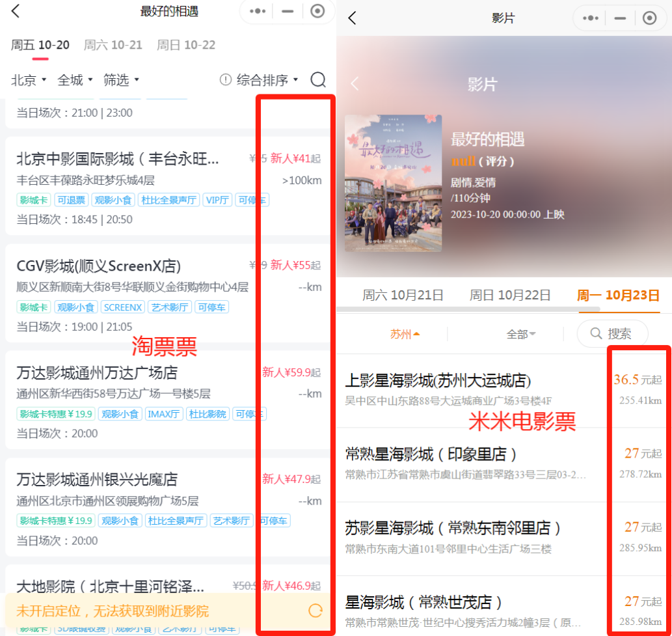
Task: Tap 影城卡特惠¥19.9 on 万达影城通州银兴光魔店
Action: [56, 521]
